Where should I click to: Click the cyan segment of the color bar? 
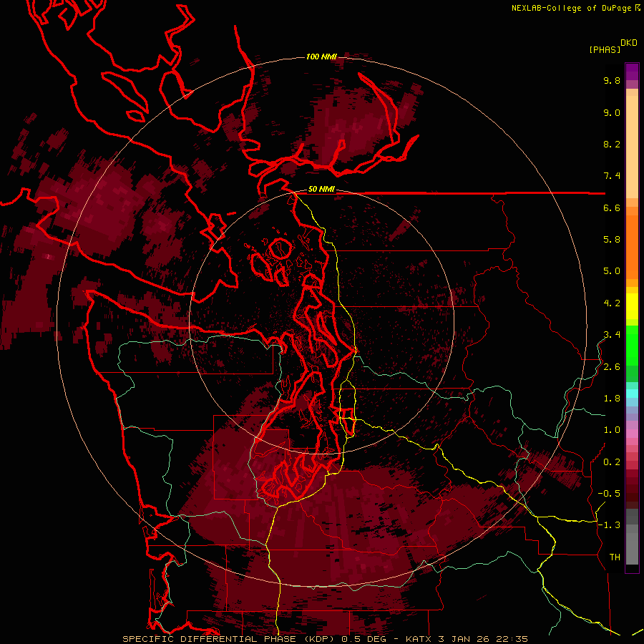(632, 394)
